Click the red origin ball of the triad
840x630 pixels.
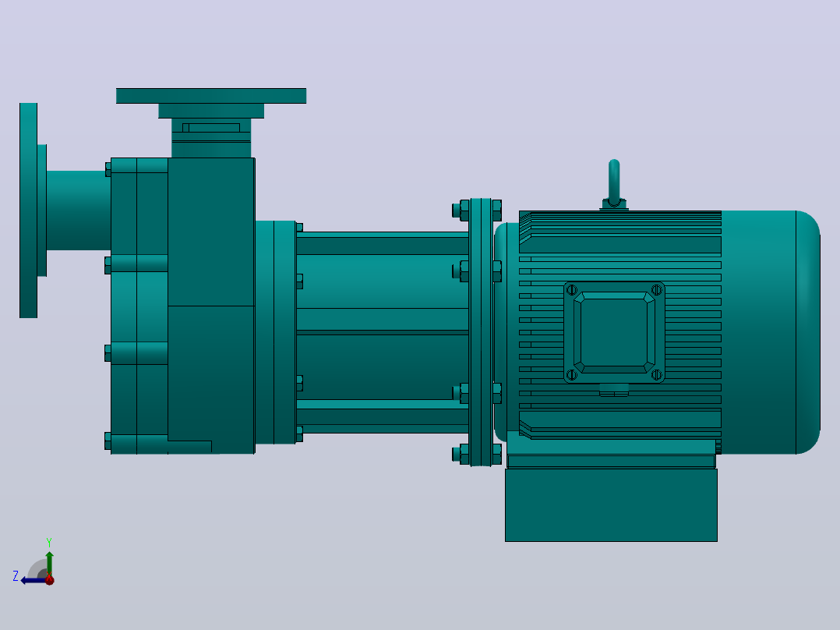50,579
